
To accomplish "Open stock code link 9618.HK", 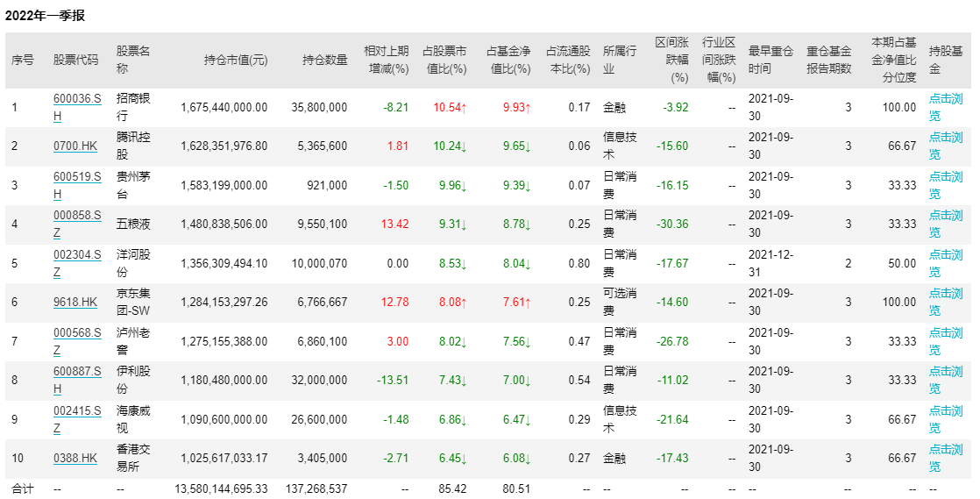I will 75,302.
